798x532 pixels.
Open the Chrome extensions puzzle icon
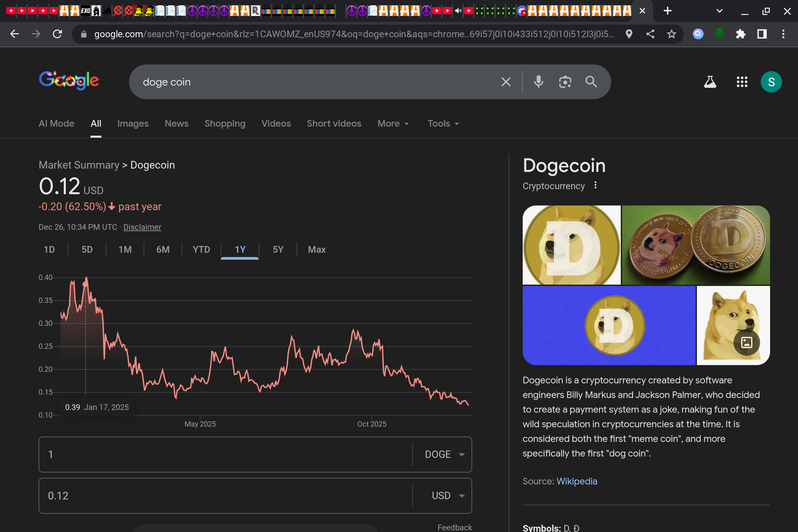[x=741, y=34]
